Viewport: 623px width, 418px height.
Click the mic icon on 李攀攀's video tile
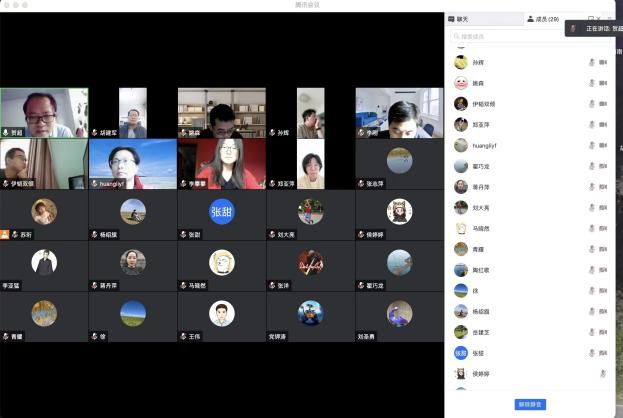(184, 184)
